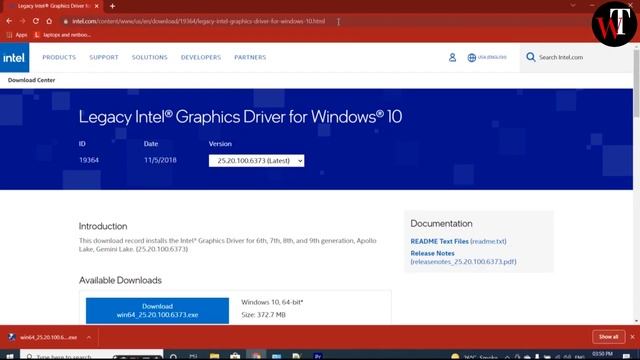Image resolution: width=640 pixels, height=360 pixels.
Task: Click the magnifier search icon
Action: pyautogui.click(x=530, y=57)
